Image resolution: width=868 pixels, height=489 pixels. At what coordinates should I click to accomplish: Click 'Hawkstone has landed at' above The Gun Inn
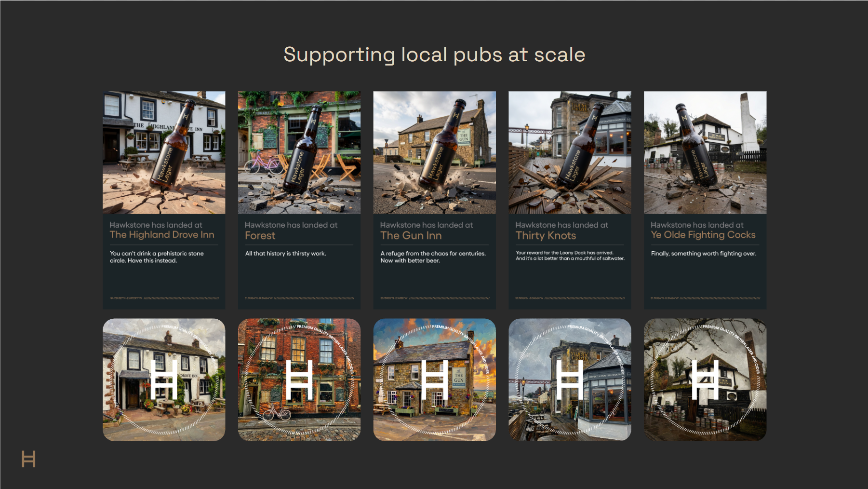pos(427,225)
